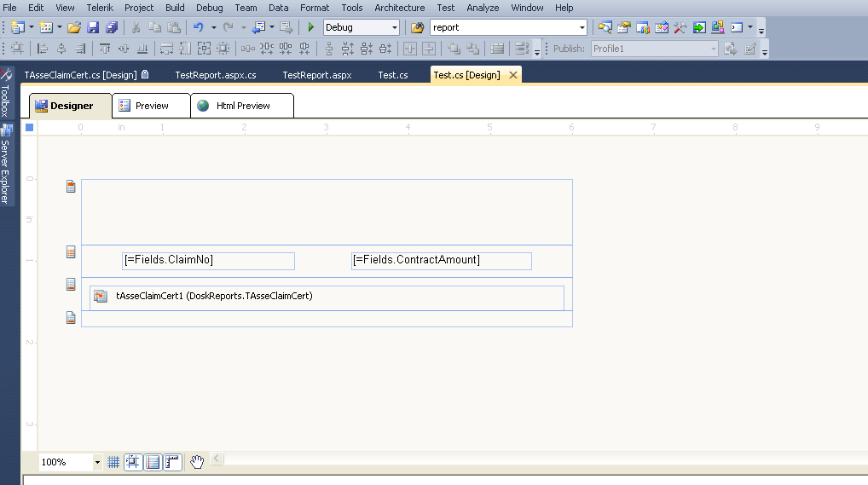Viewport: 868px width, 485px height.
Task: Toggle rulers visibility button
Action: point(173,462)
